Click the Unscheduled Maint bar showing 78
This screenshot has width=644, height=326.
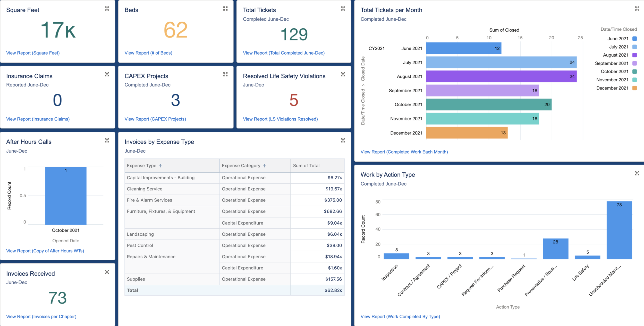[619, 230]
